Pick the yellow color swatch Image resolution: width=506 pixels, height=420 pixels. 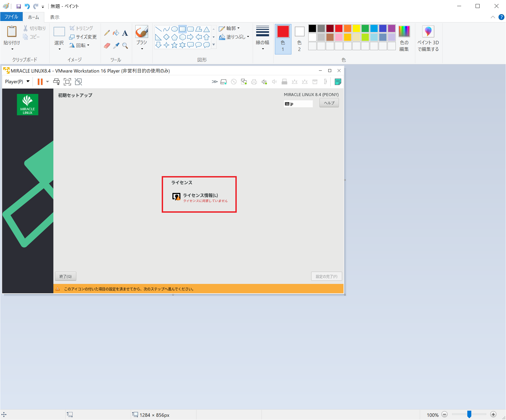click(356, 28)
